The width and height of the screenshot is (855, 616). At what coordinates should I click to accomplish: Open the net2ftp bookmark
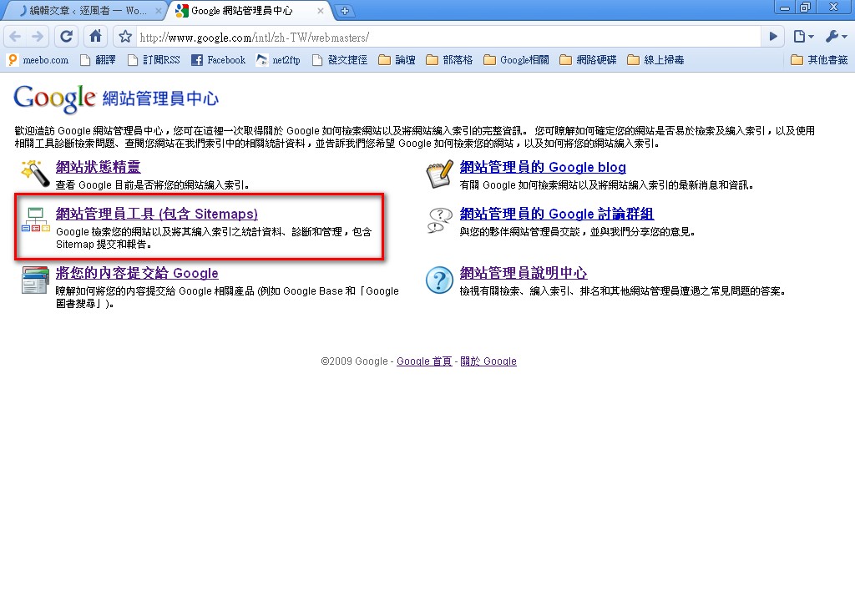click(278, 60)
